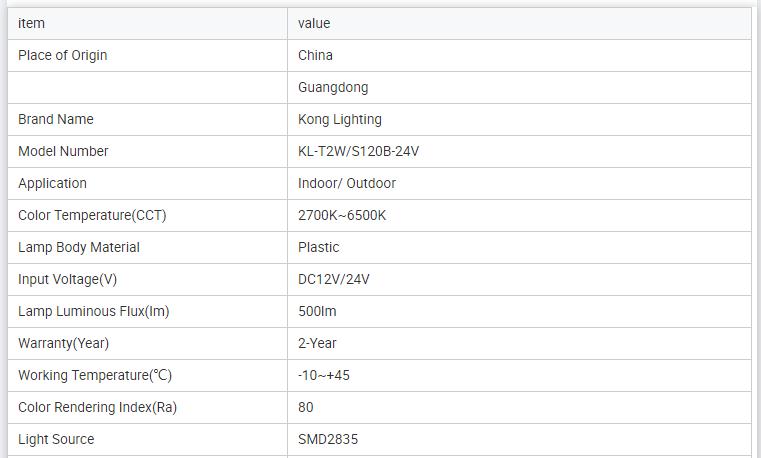Select the '2700K~6500K' value

342,215
